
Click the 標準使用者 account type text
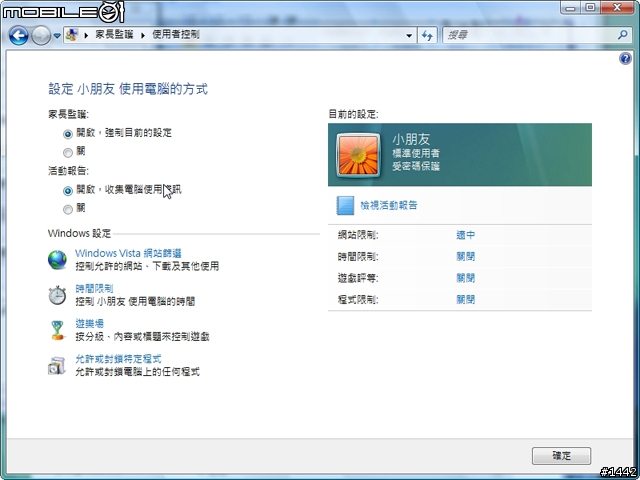[x=416, y=154]
